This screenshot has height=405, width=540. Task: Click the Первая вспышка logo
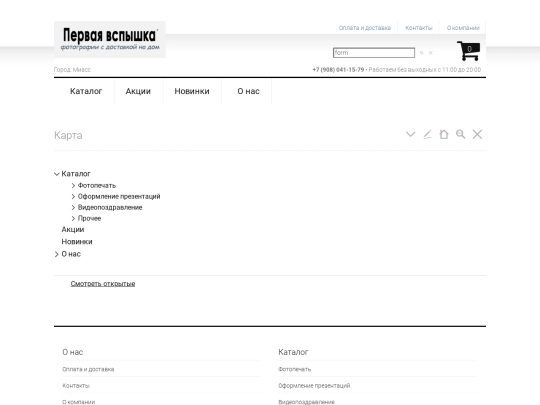(x=110, y=40)
